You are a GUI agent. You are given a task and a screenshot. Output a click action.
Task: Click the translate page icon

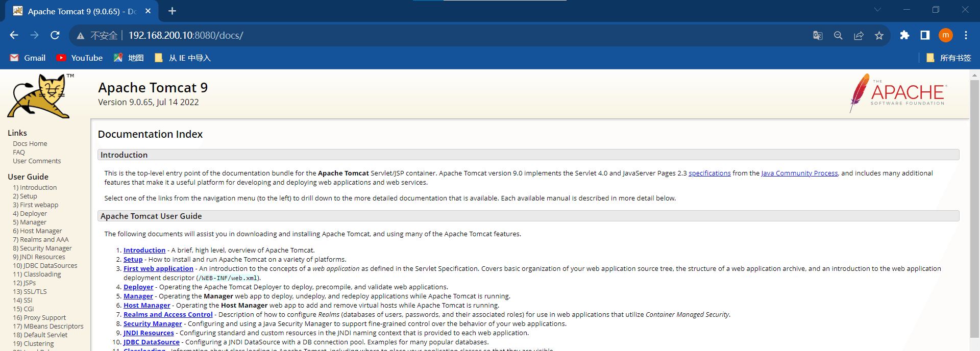coord(818,35)
